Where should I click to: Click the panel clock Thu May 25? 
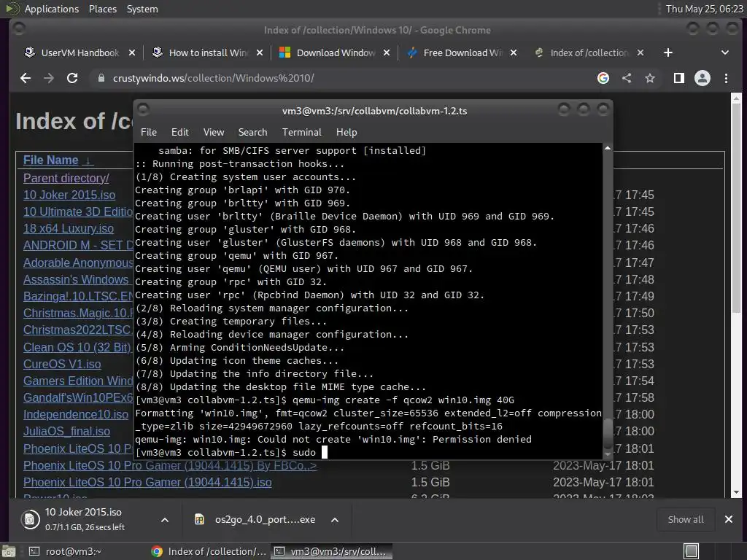coord(704,9)
